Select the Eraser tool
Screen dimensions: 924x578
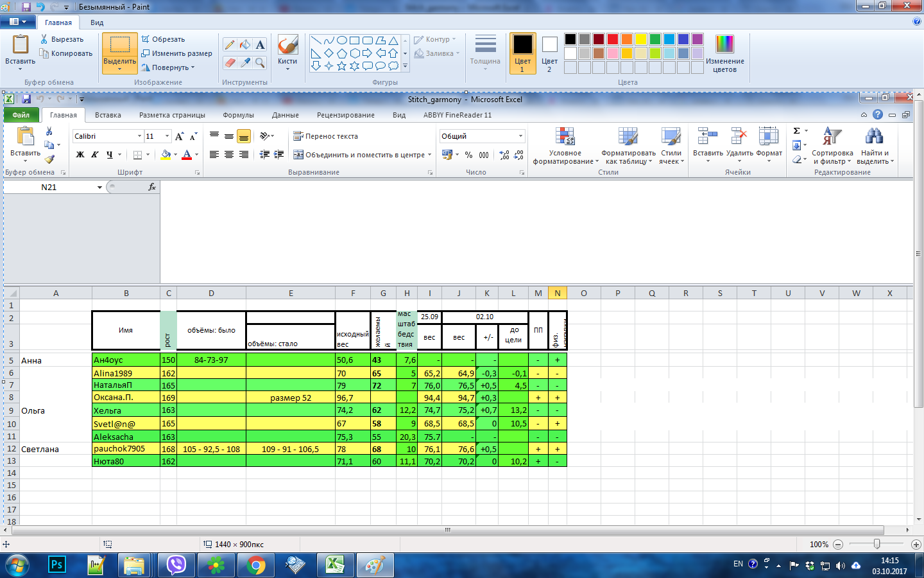click(230, 63)
